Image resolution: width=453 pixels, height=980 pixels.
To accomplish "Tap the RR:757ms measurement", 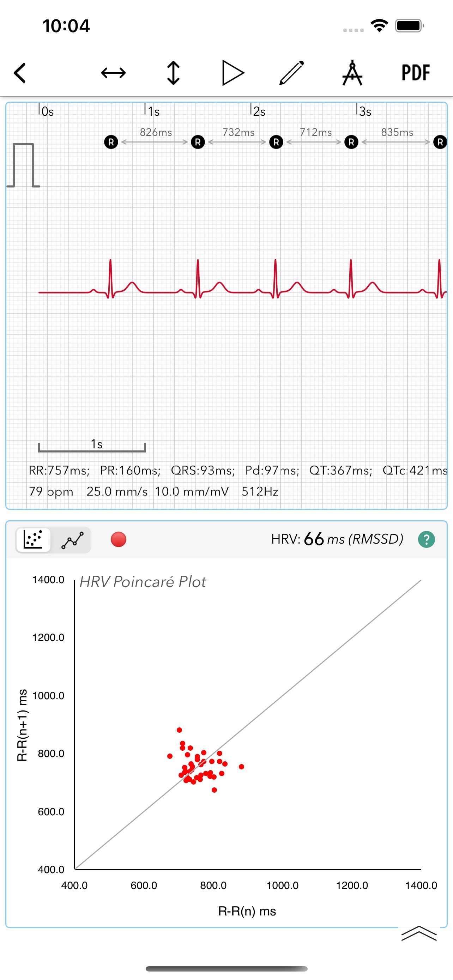I will [x=59, y=471].
